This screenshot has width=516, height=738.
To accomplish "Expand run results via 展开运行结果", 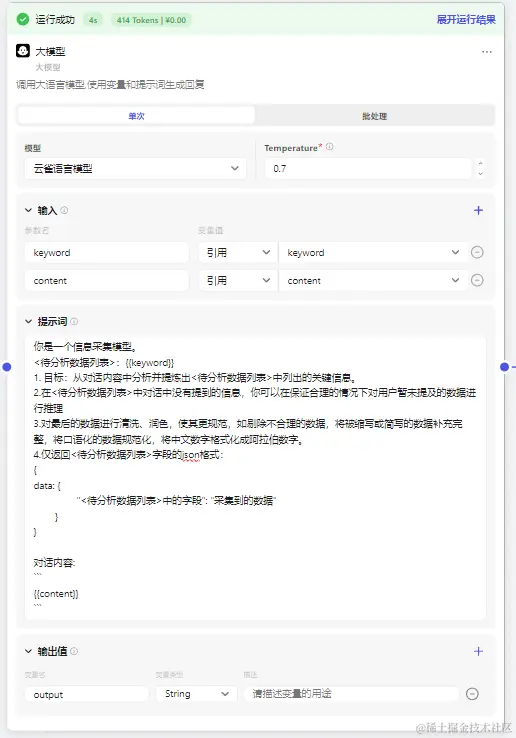I will click(466, 20).
